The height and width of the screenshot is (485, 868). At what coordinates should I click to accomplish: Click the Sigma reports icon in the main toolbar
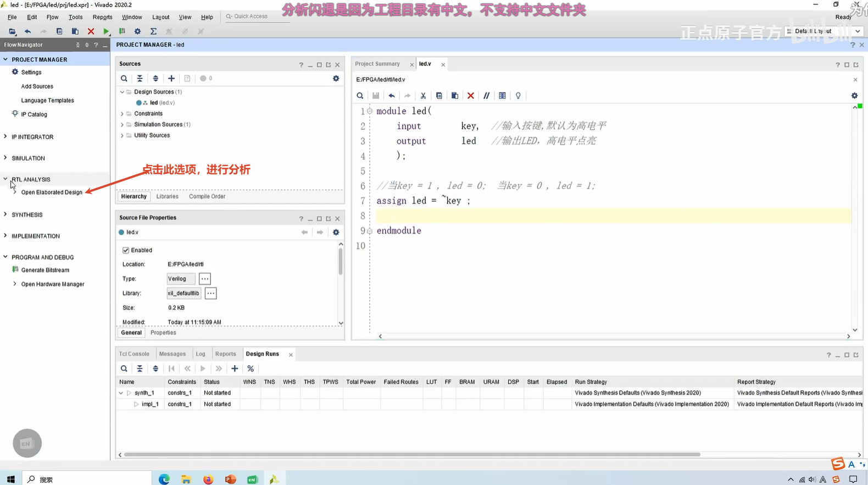pyautogui.click(x=153, y=31)
